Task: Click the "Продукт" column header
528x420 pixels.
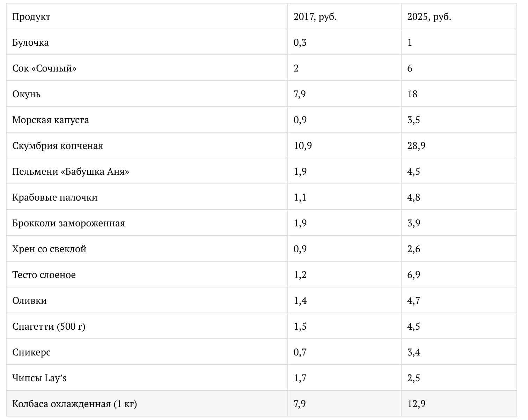Action: [x=31, y=17]
